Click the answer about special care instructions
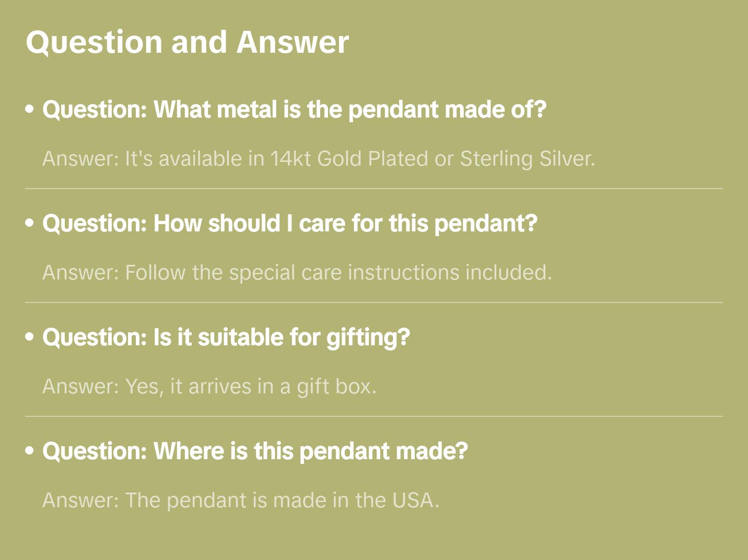Viewport: 748px width, 560px height. click(297, 273)
